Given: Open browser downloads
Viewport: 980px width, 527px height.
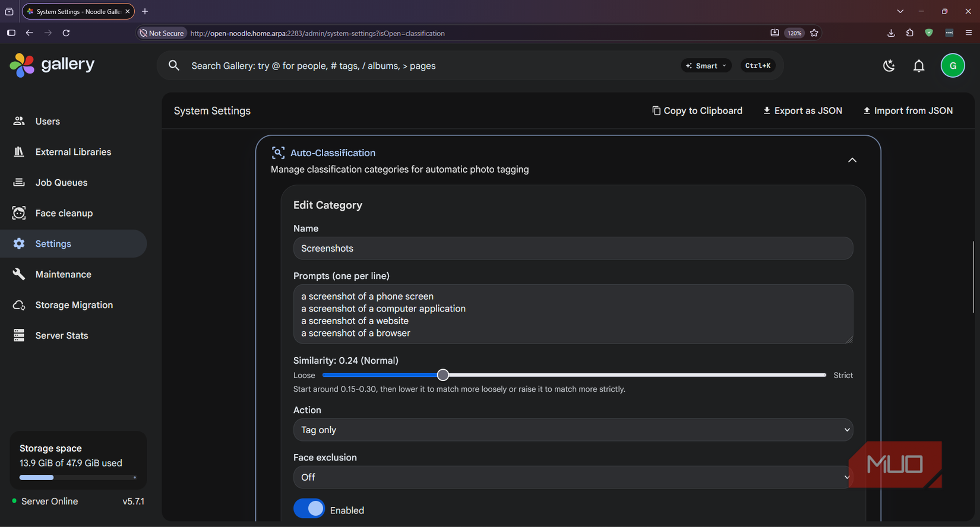Looking at the screenshot, I should coord(891,33).
